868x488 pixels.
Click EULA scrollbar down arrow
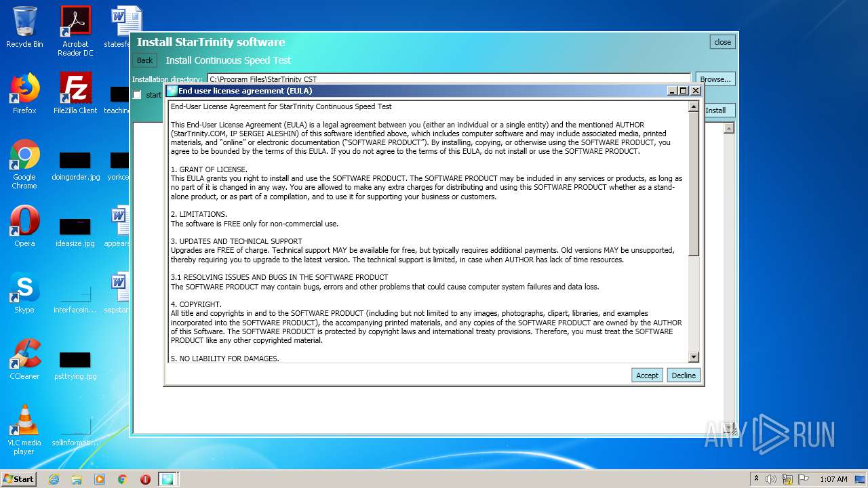pyautogui.click(x=693, y=357)
